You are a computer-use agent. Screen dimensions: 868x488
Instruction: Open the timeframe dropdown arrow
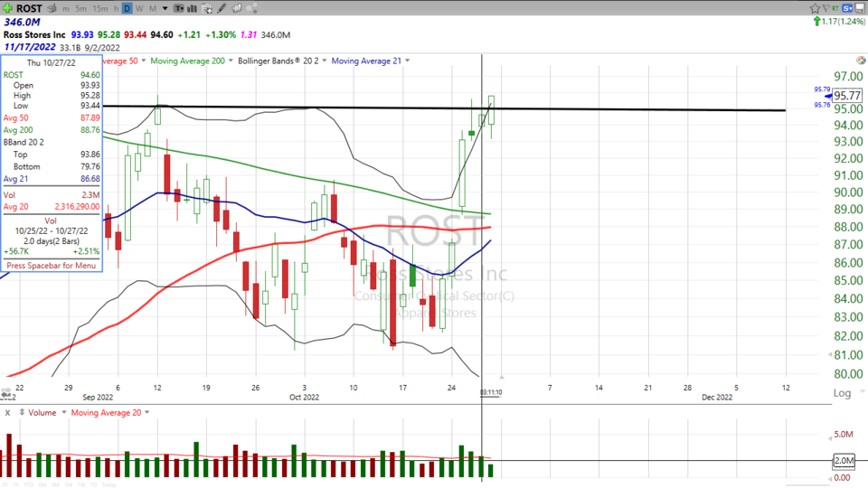[165, 9]
